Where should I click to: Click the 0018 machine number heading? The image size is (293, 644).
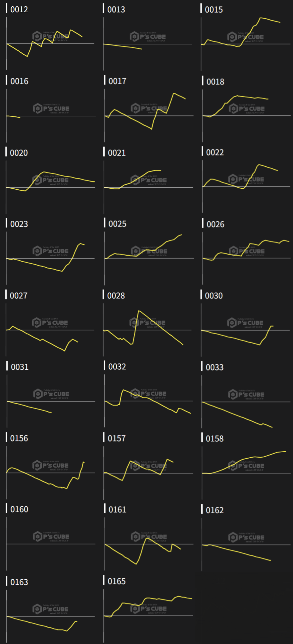(x=215, y=82)
